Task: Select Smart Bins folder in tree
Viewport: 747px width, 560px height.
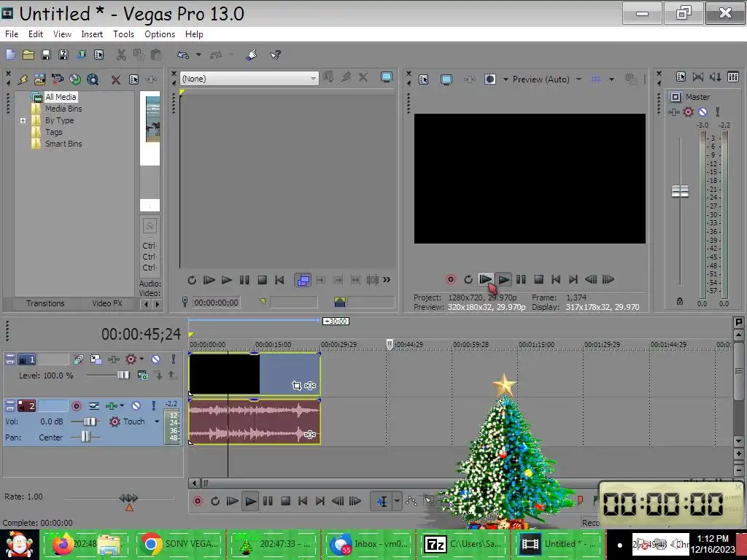Action: [63, 144]
